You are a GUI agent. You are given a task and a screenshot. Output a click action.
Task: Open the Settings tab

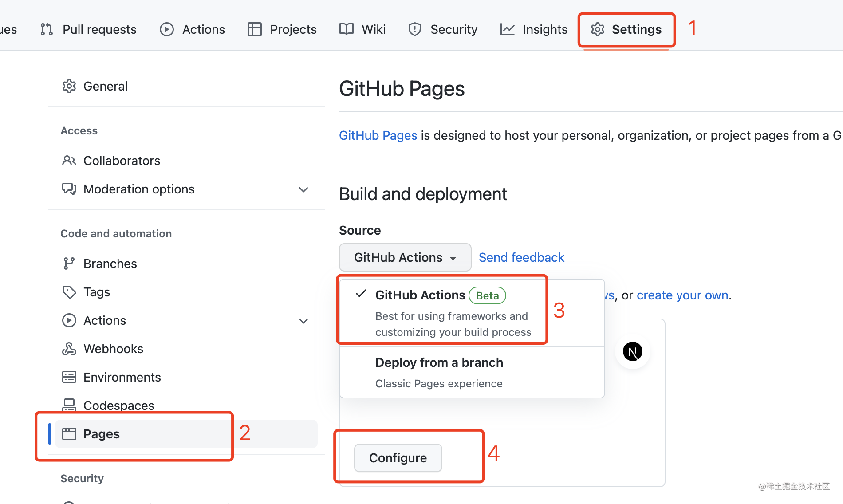tap(626, 29)
